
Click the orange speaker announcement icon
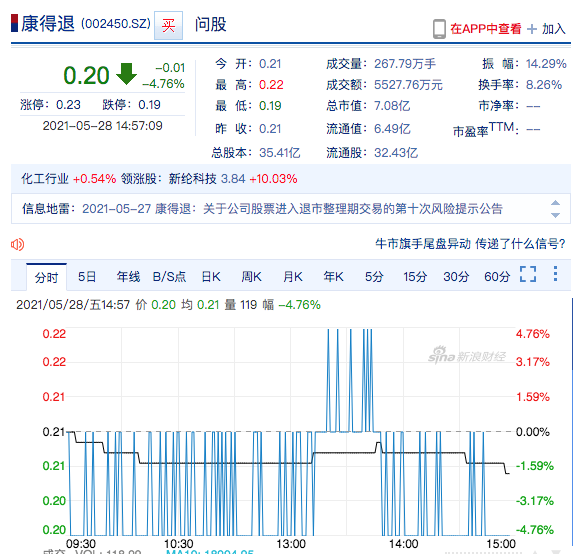click(18, 244)
